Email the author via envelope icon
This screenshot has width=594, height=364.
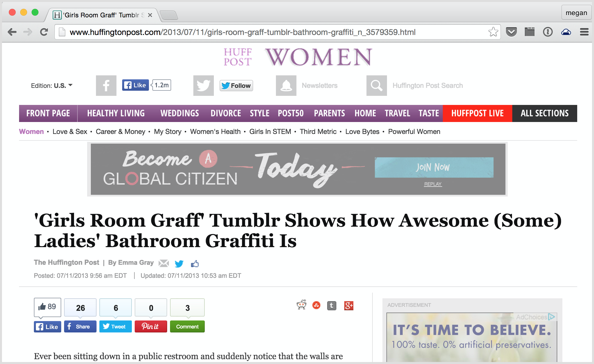tap(164, 263)
